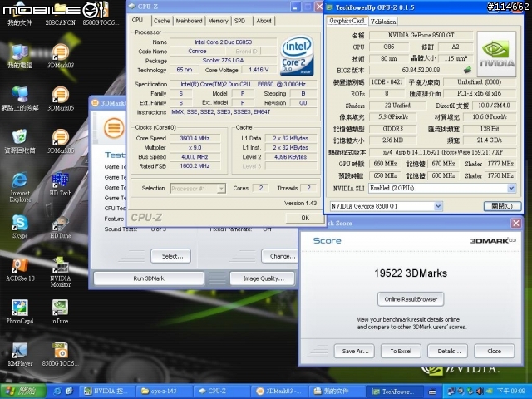Click the Core Speed value 3600.4 MHz
The image size is (532, 399).
(195, 139)
